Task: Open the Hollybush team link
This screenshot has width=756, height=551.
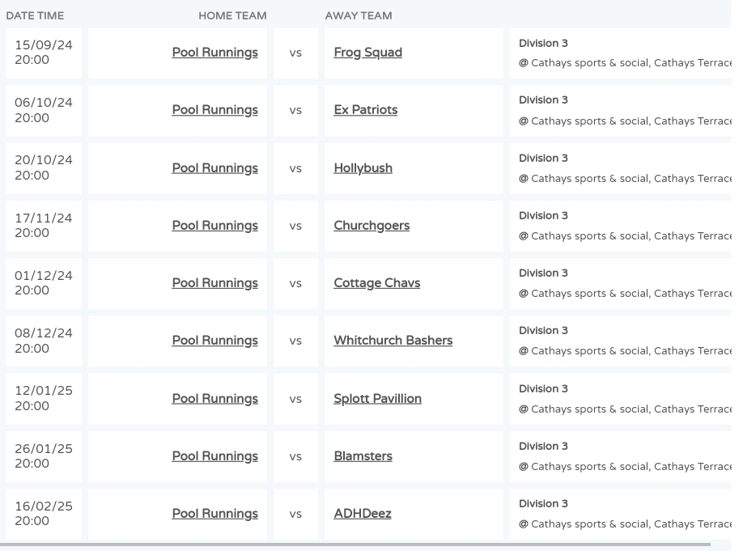Action: [363, 167]
